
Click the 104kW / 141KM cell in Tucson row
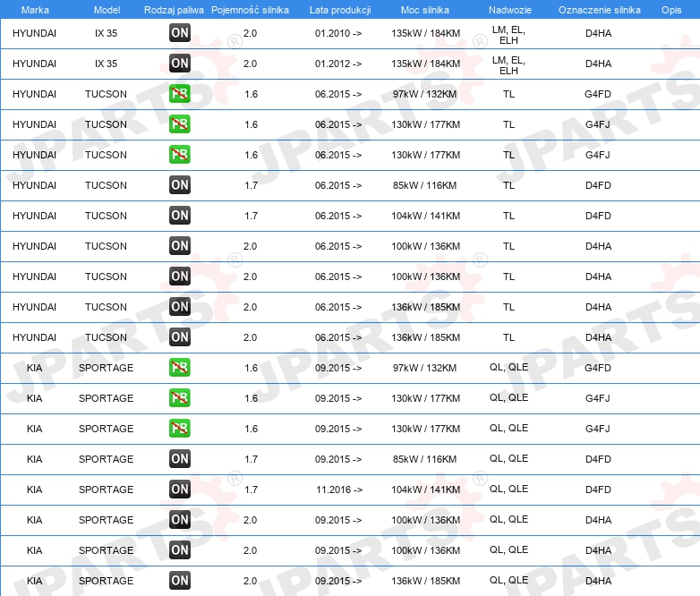click(x=426, y=216)
